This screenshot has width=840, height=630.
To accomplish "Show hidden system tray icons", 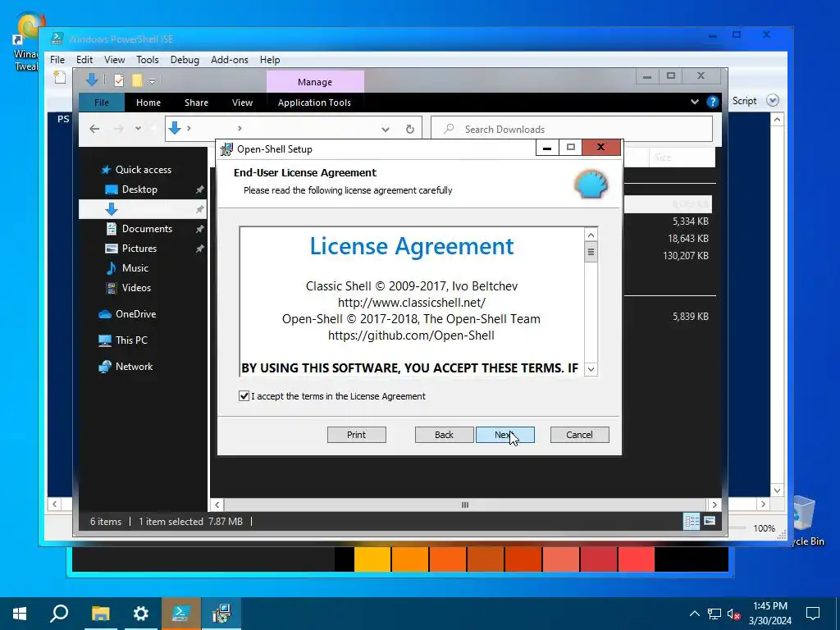I will pos(694,614).
